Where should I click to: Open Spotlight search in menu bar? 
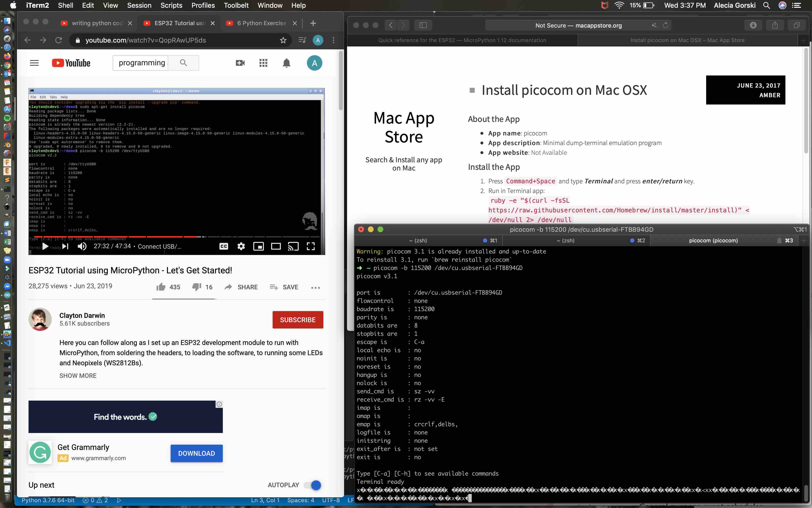pos(766,5)
